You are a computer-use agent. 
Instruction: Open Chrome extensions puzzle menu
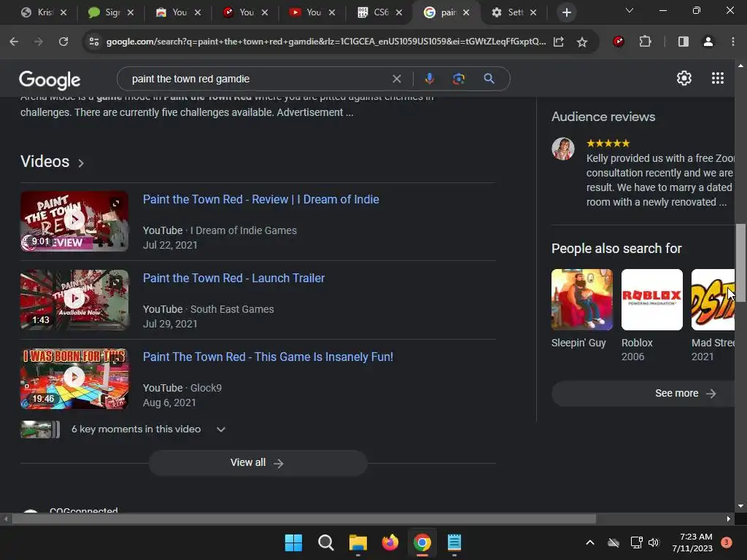click(x=645, y=42)
